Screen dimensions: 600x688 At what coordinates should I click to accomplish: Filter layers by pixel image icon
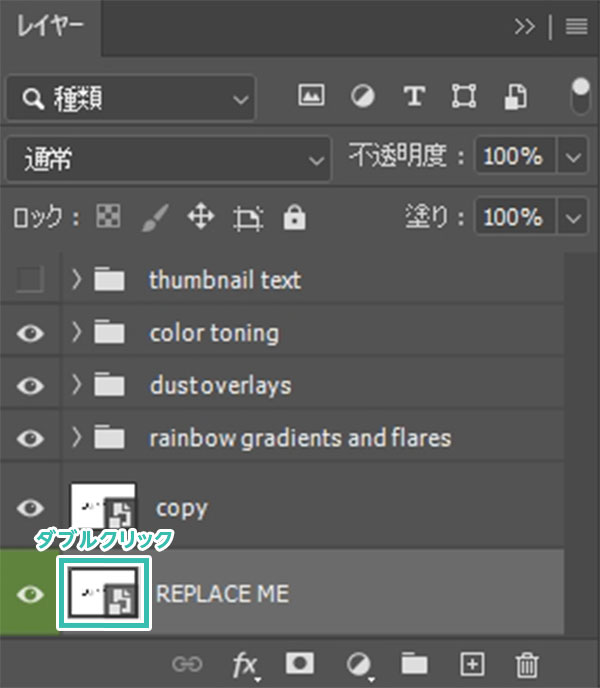(x=311, y=95)
